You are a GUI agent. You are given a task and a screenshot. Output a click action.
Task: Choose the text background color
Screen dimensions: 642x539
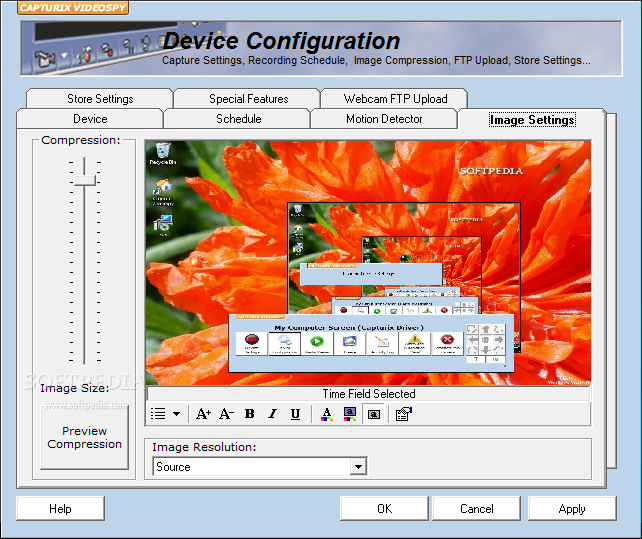(x=350, y=414)
